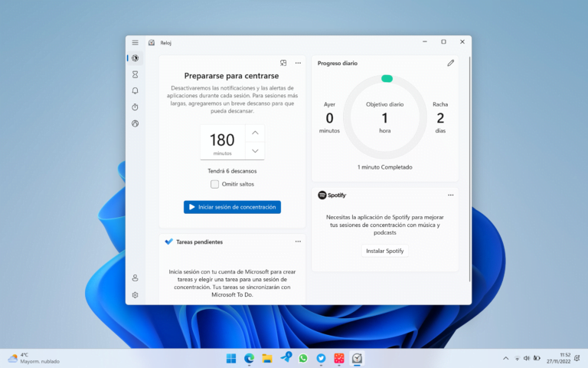Image resolution: width=588 pixels, height=368 pixels.
Task: Click the vertical scrollbar in Reloj window
Action: click(469, 169)
